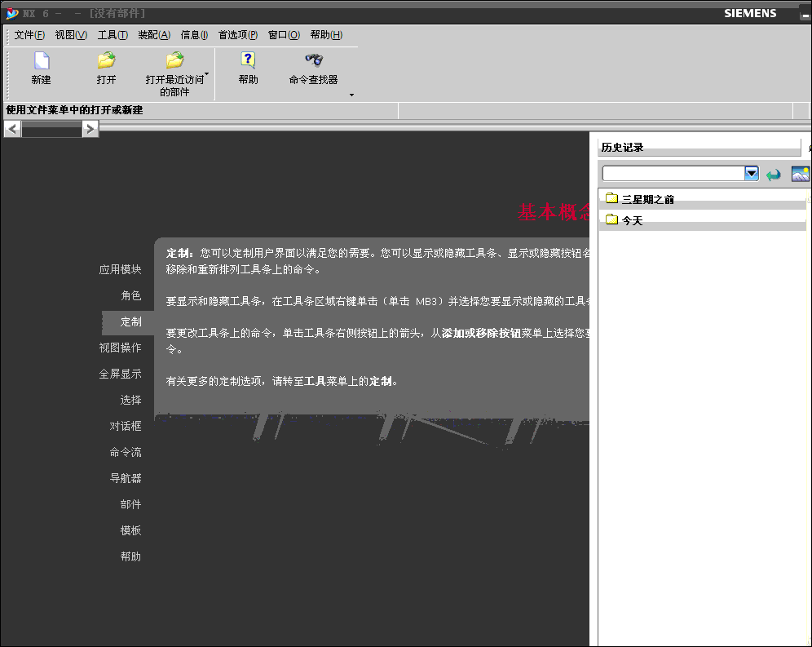Select the 角色 topic link
The image size is (812, 647).
pyautogui.click(x=131, y=295)
